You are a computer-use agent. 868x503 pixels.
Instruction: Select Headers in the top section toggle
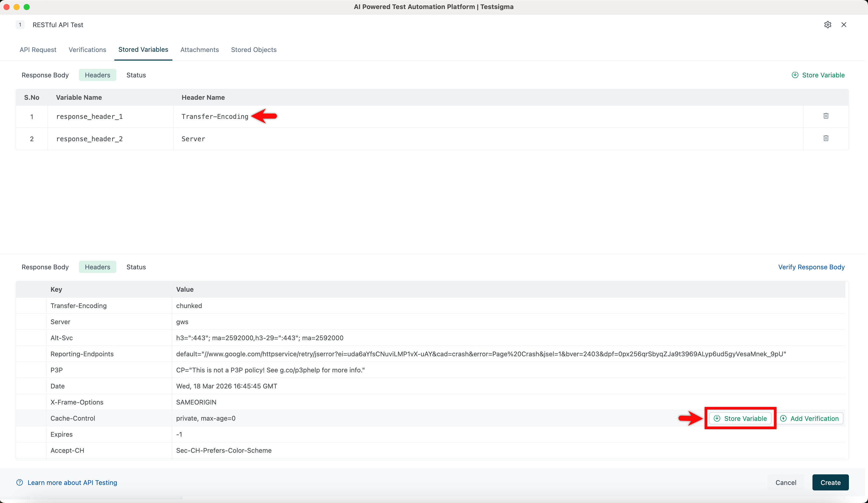[98, 75]
